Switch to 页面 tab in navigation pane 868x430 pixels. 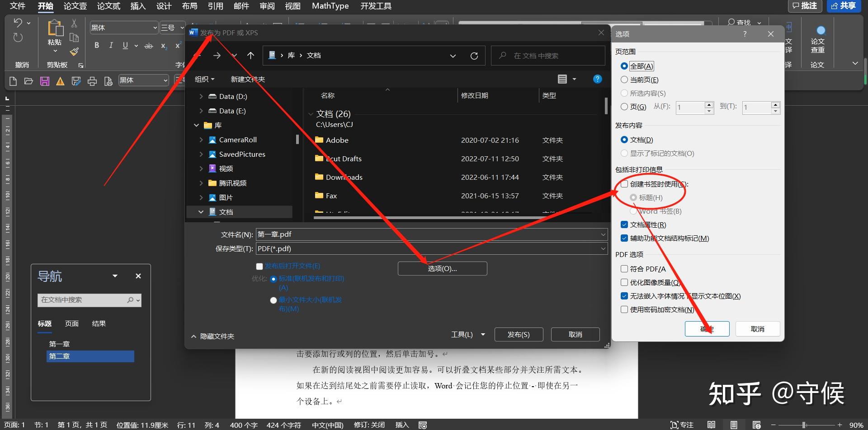point(72,324)
